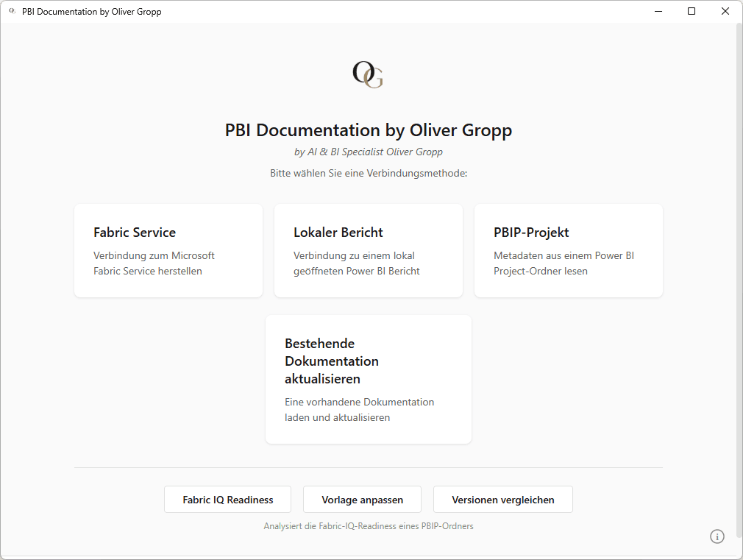Click the Fabric IQ Readiness button
This screenshot has width=743, height=560.
click(227, 500)
